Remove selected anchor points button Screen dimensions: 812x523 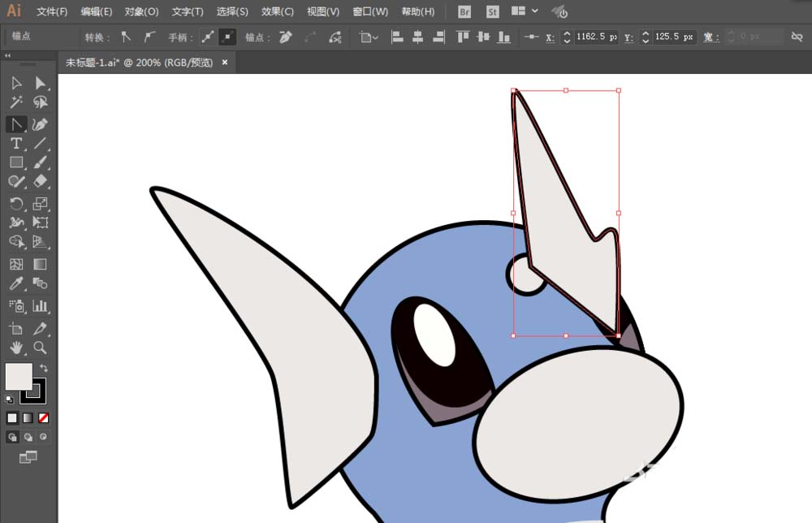pos(285,37)
